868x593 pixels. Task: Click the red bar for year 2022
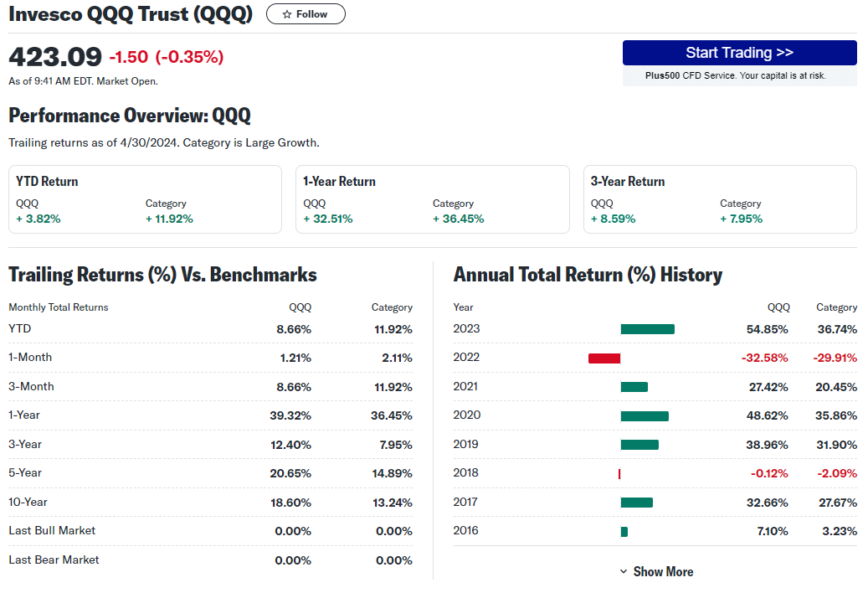tap(604, 358)
